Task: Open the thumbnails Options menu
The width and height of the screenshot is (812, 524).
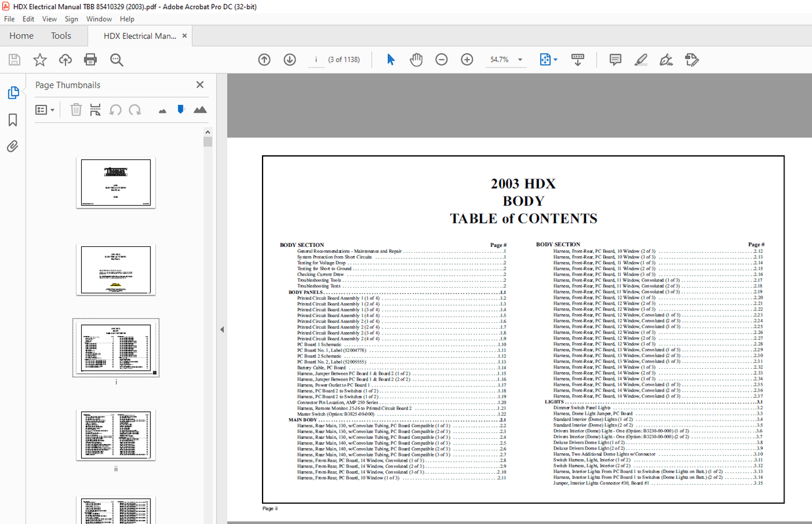Action: pos(45,109)
